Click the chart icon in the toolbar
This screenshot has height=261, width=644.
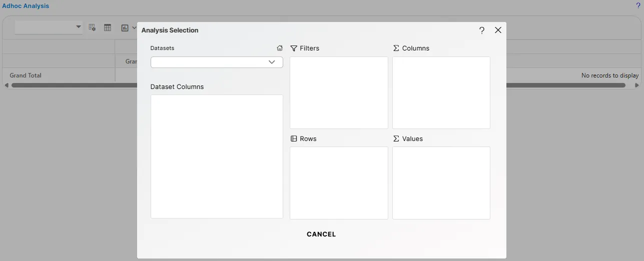click(125, 28)
